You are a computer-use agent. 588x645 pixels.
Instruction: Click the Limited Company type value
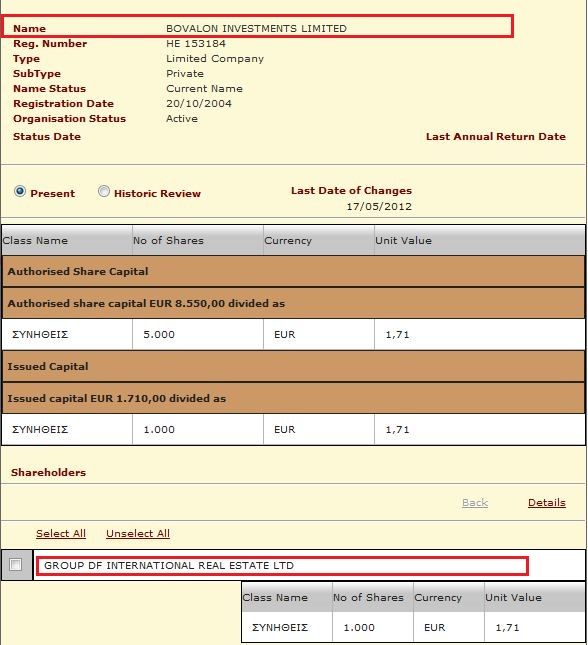tap(215, 59)
